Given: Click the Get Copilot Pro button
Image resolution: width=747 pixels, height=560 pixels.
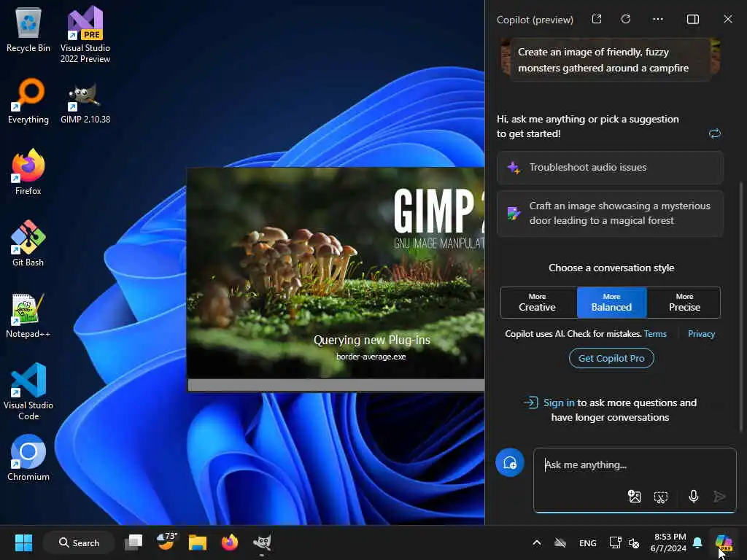Looking at the screenshot, I should point(611,358).
